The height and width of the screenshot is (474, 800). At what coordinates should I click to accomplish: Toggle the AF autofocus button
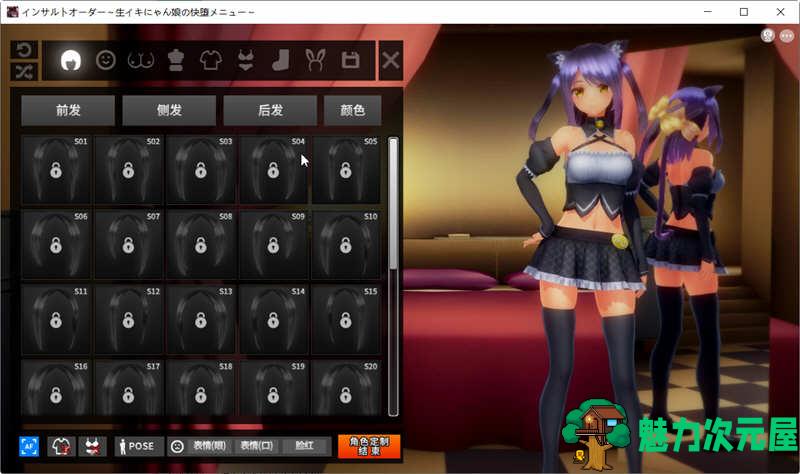point(29,446)
